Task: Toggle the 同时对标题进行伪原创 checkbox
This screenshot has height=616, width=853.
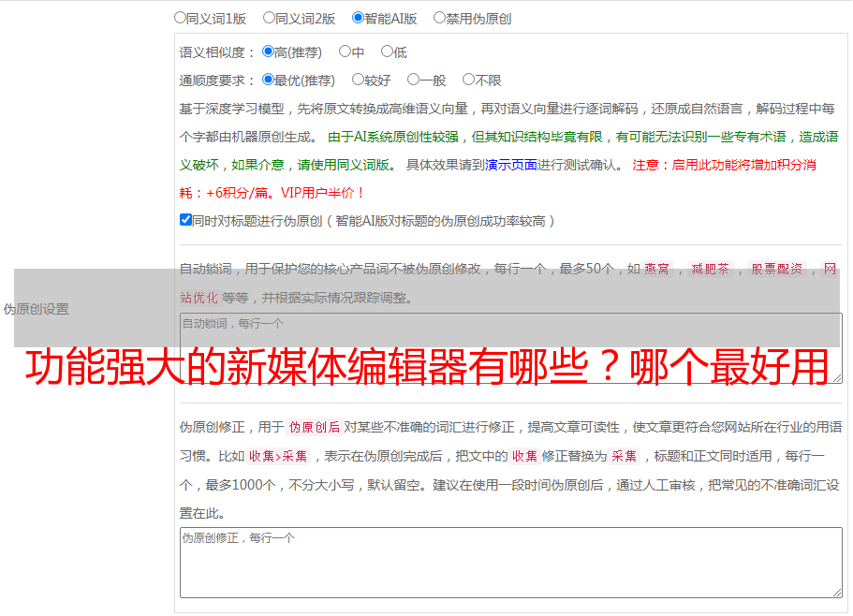Action: pyautogui.click(x=185, y=220)
